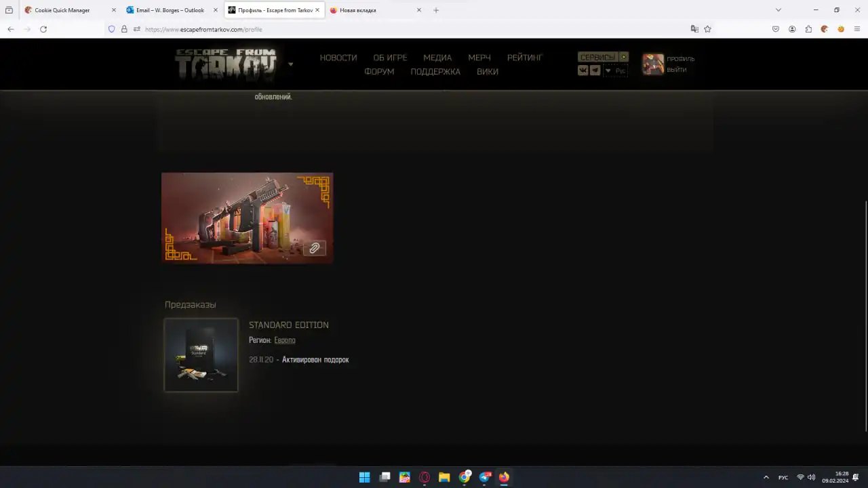Open the Windows Start menu
The width and height of the screenshot is (868, 488).
tap(364, 477)
